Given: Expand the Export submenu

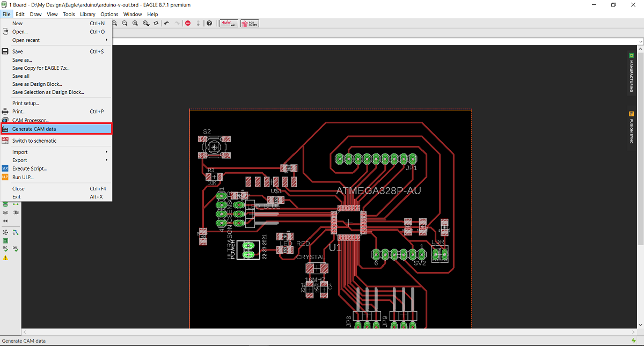Looking at the screenshot, I should pyautogui.click(x=56, y=160).
